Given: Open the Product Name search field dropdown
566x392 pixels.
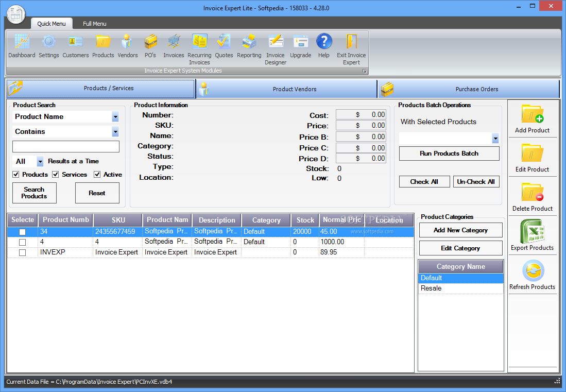Looking at the screenshot, I should (x=115, y=116).
